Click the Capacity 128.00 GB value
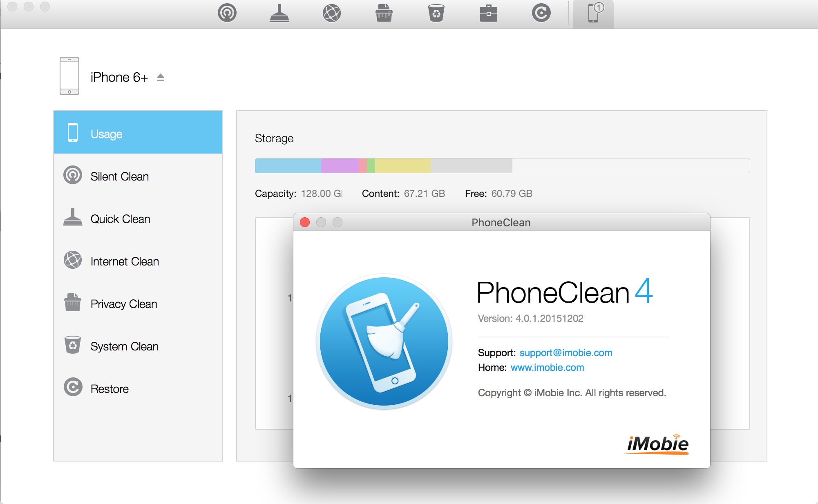This screenshot has height=504, width=818. pos(322,194)
